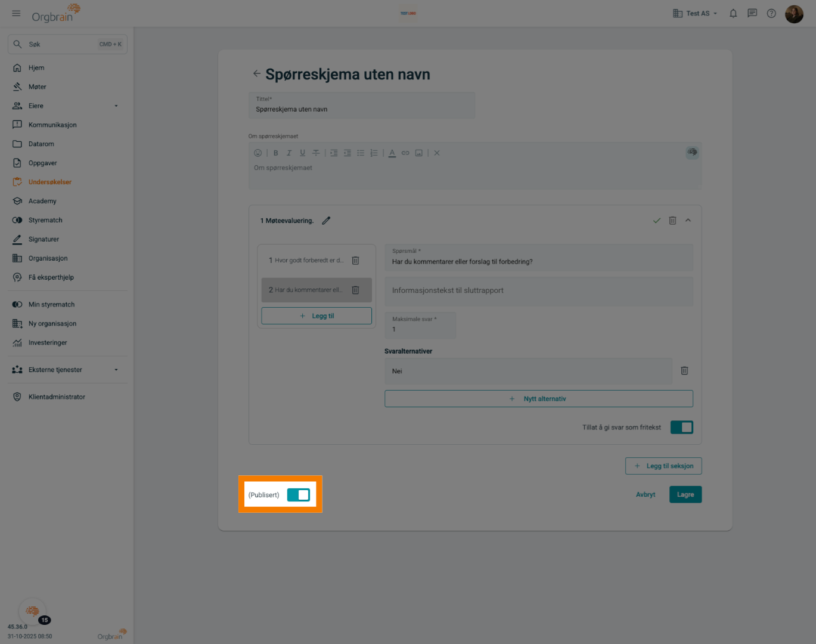Open the help question mark icon

point(771,13)
